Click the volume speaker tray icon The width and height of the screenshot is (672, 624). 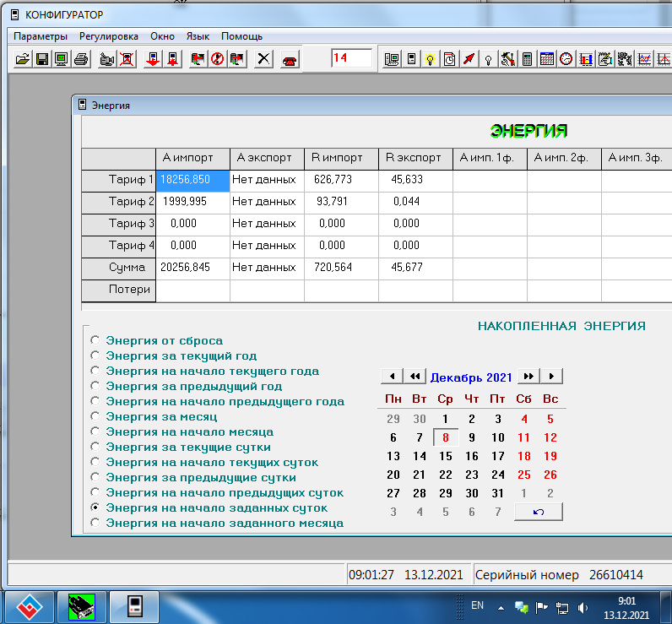click(583, 607)
